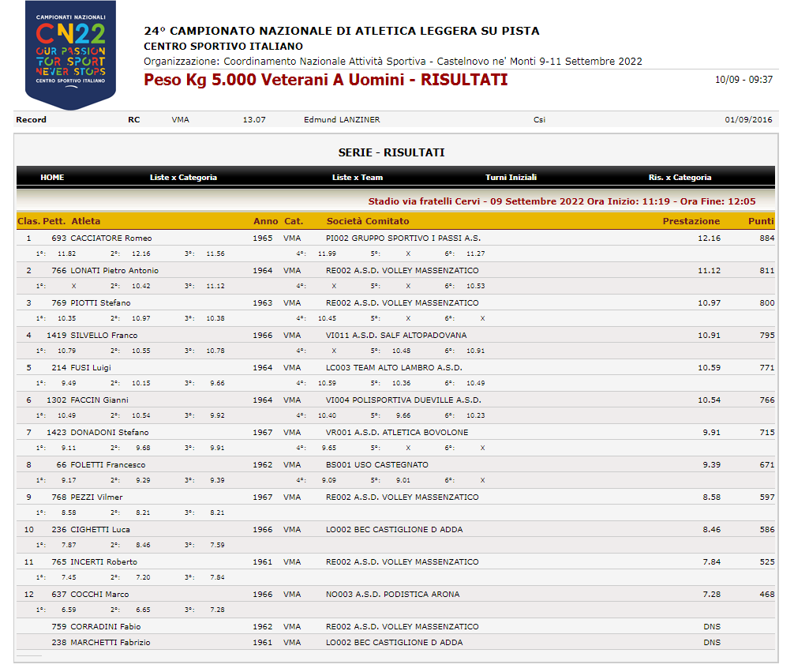The image size is (794, 672).
Task: Click the 884 points value
Action: tap(766, 238)
